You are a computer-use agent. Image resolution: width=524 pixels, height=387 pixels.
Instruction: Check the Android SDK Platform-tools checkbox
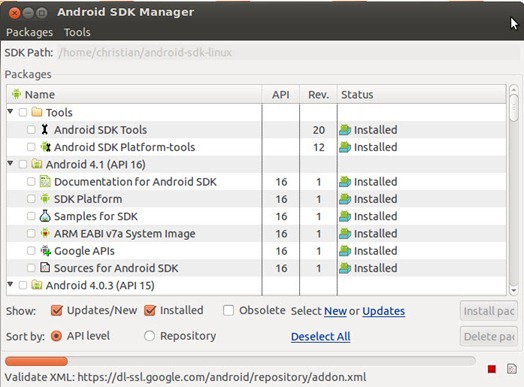tap(31, 147)
